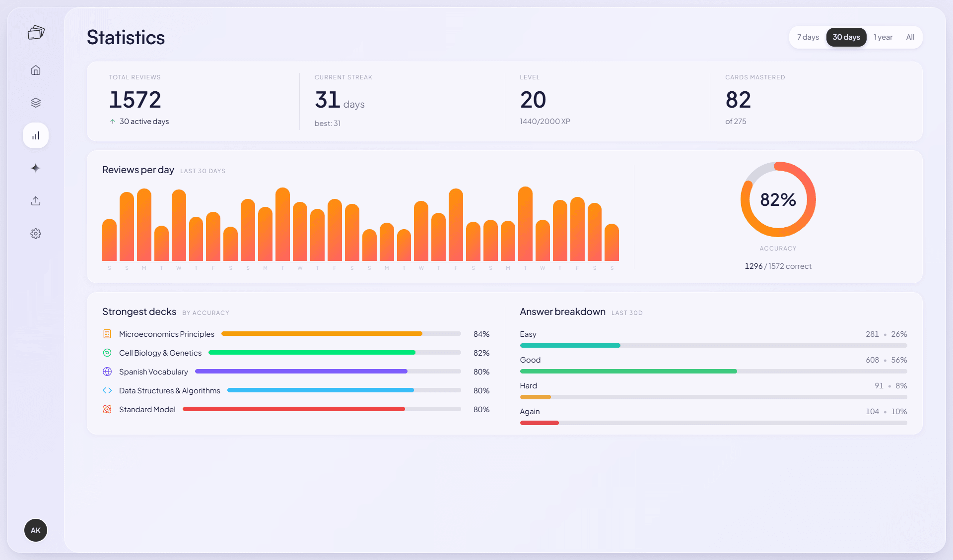Click the green up arrow near active days
This screenshot has width=953, height=560.
(113, 122)
